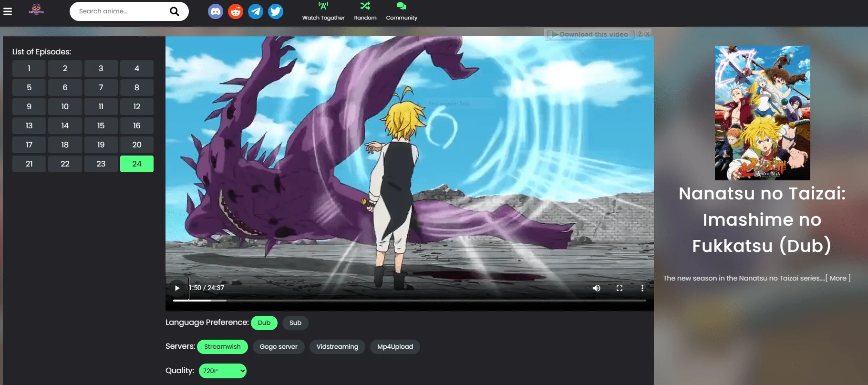Open the download banner help icon

[x=640, y=34]
